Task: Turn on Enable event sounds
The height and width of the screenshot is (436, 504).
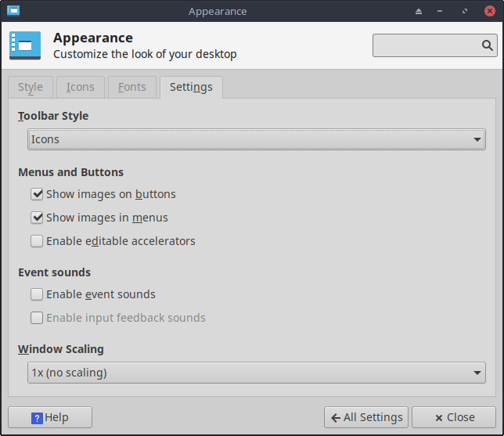Action: point(37,294)
